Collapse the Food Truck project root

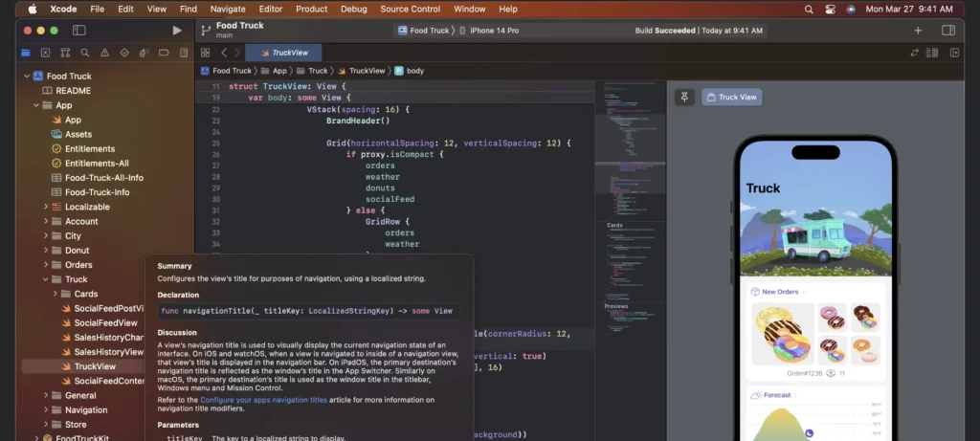click(27, 77)
